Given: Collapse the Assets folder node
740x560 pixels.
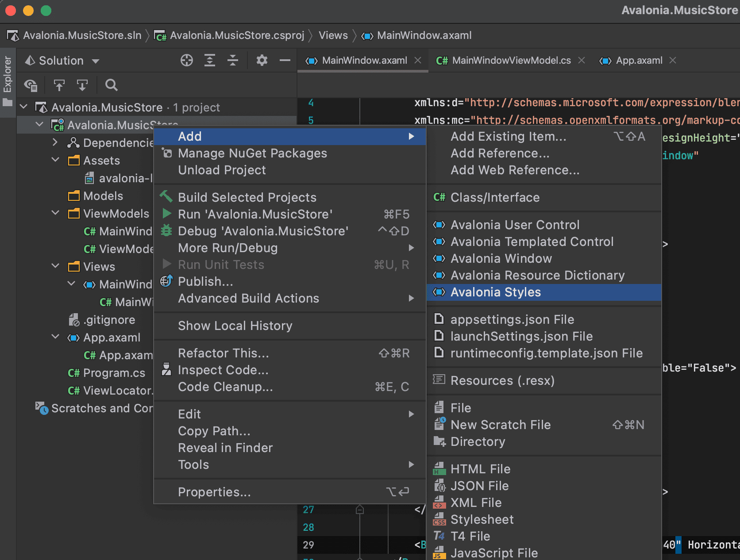Looking at the screenshot, I should (55, 160).
